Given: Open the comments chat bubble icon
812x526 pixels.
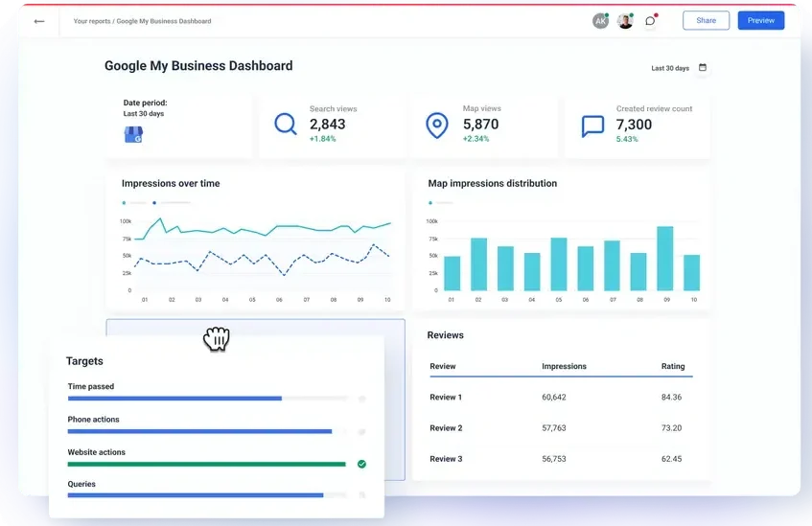Looking at the screenshot, I should [x=650, y=21].
